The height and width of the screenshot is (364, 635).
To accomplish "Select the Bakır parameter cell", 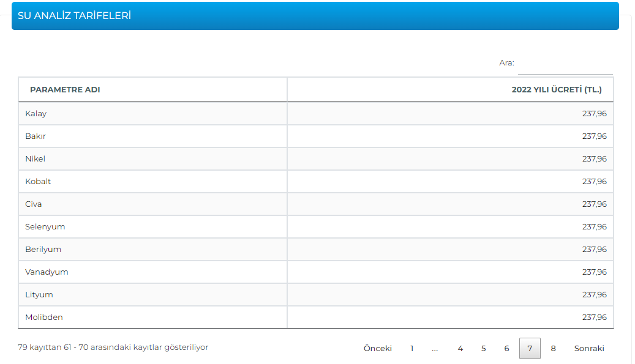I will tap(152, 136).
